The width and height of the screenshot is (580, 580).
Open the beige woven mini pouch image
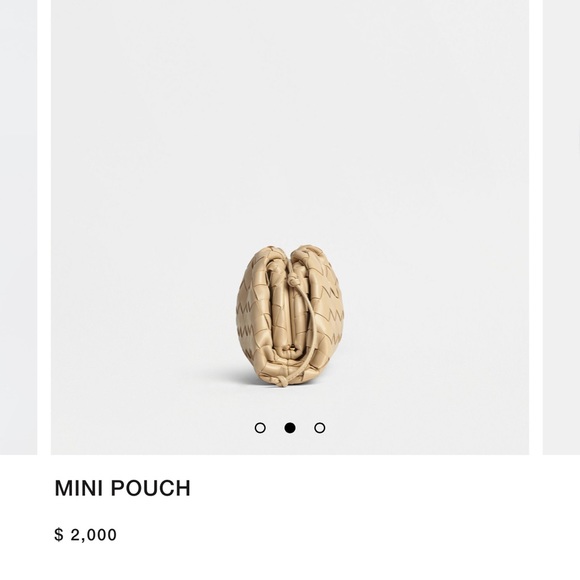(290, 316)
